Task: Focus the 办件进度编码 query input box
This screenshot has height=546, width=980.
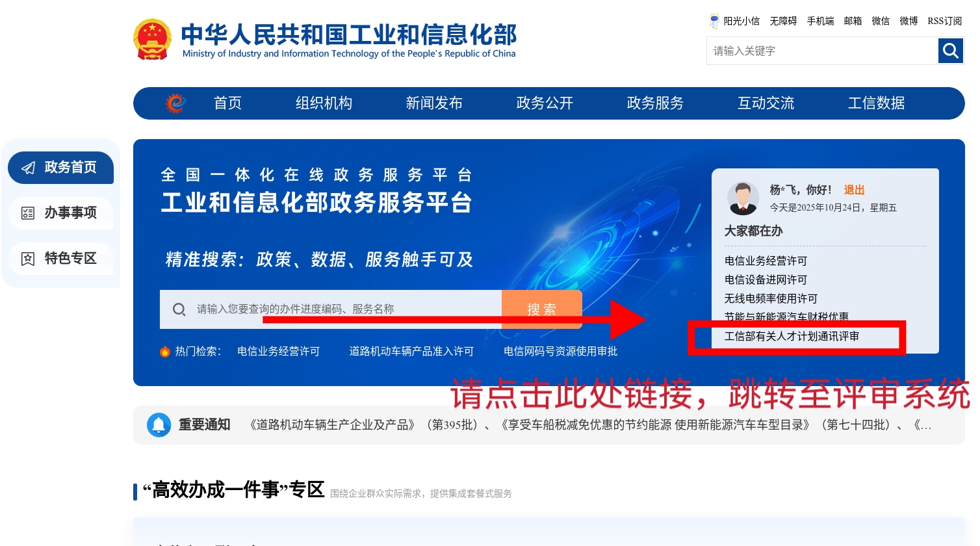Action: point(344,309)
